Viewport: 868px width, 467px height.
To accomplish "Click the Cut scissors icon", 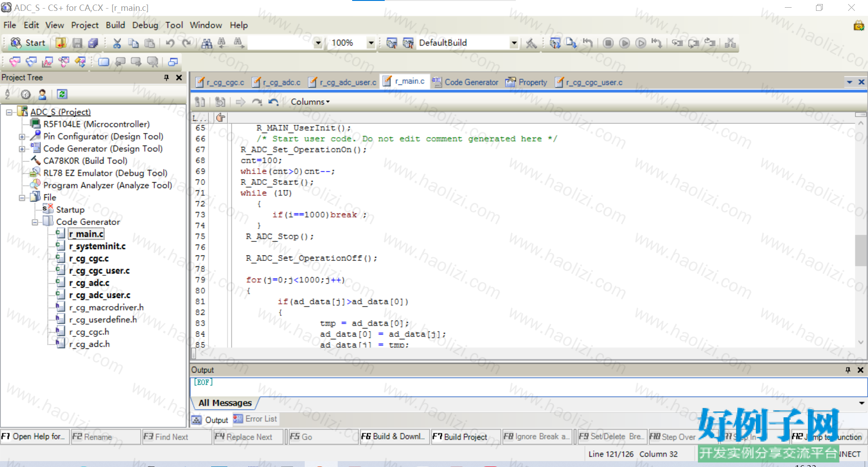I will 117,43.
